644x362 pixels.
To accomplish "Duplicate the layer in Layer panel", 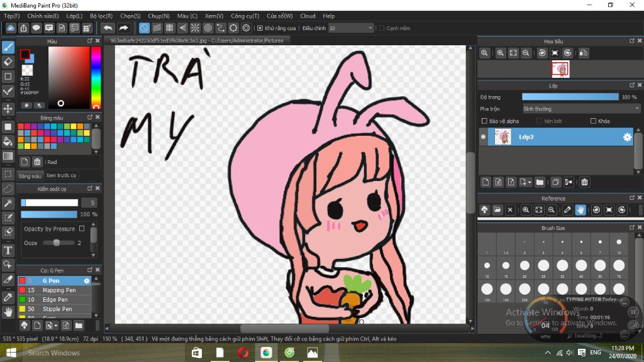I will coord(555,182).
